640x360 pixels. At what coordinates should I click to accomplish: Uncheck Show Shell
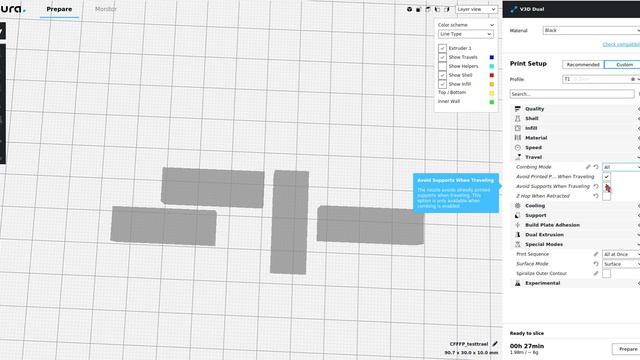tap(442, 75)
